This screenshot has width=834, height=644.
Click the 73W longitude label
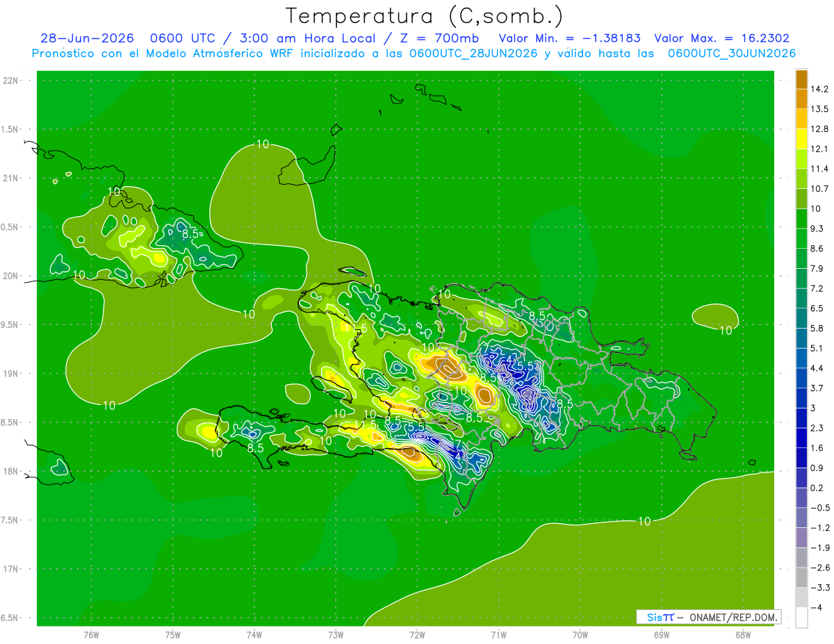[x=336, y=635]
